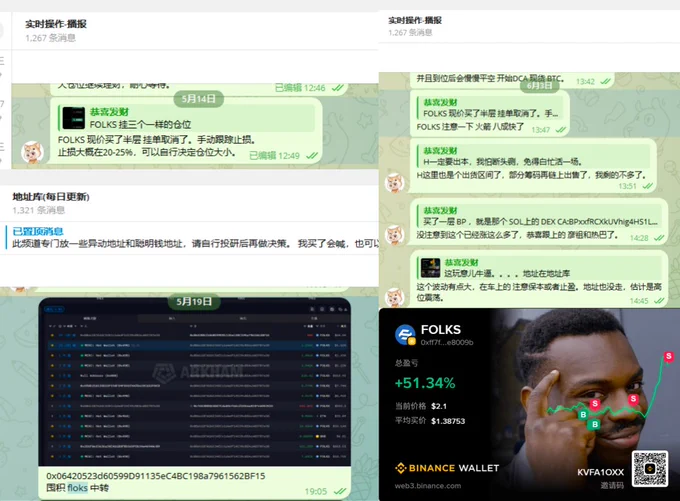The height and width of the screenshot is (501, 680).
Task: Open the Arkham transactions screenshot image
Action: click(195, 382)
